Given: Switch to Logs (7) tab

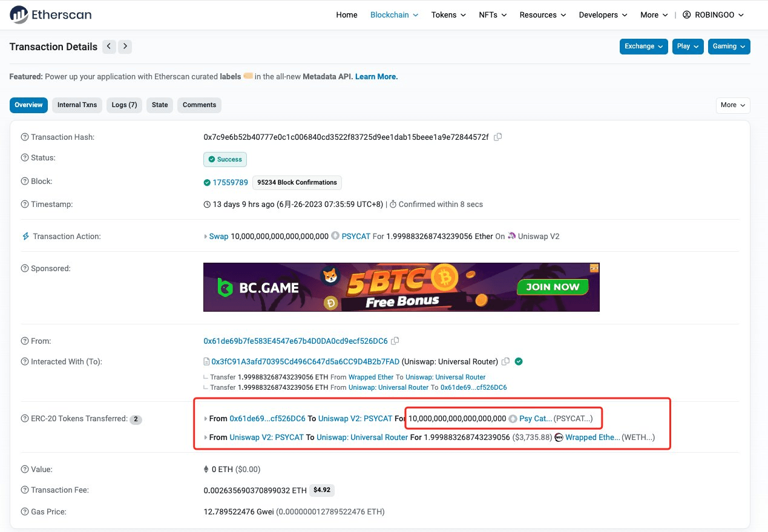Looking at the screenshot, I should click(125, 105).
